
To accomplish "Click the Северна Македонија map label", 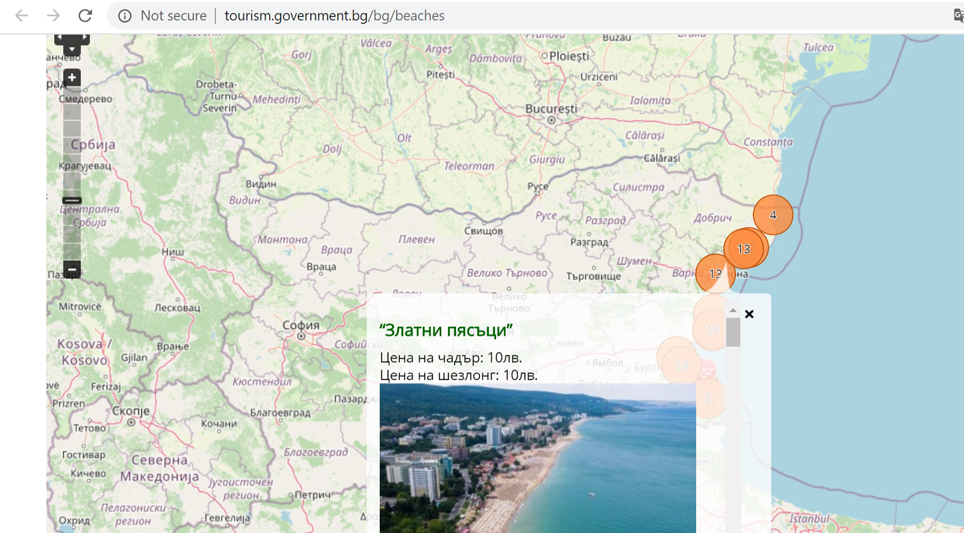I will 159,468.
